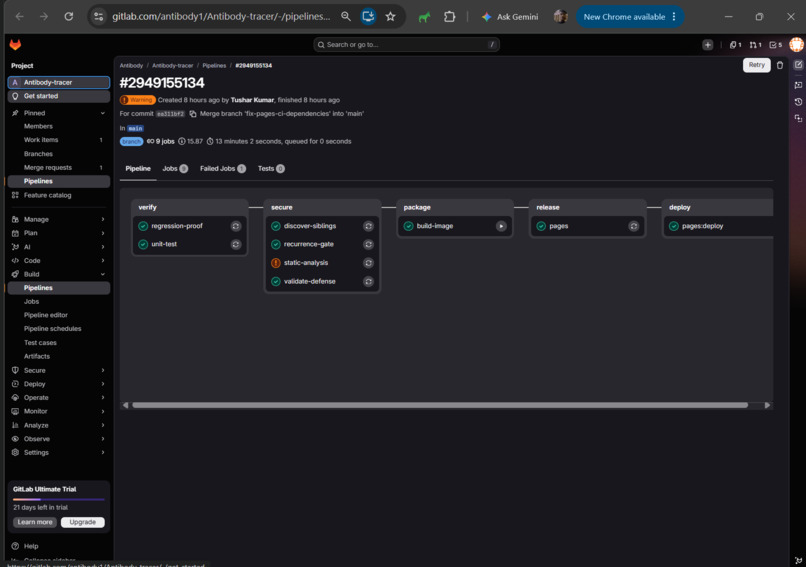This screenshot has width=806, height=567.
Task: Open merge requests counter icon
Action: click(755, 45)
